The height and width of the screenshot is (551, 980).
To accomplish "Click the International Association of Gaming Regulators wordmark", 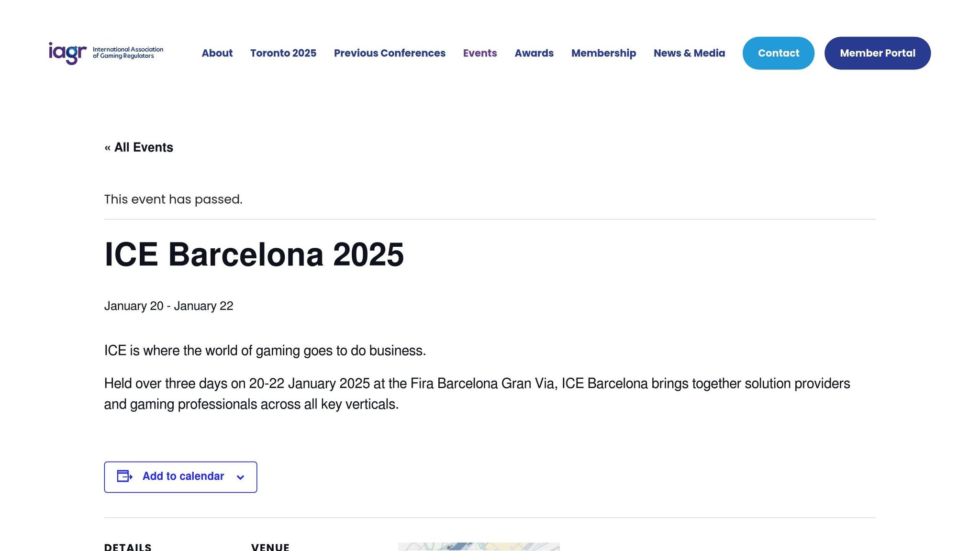I will pos(127,53).
